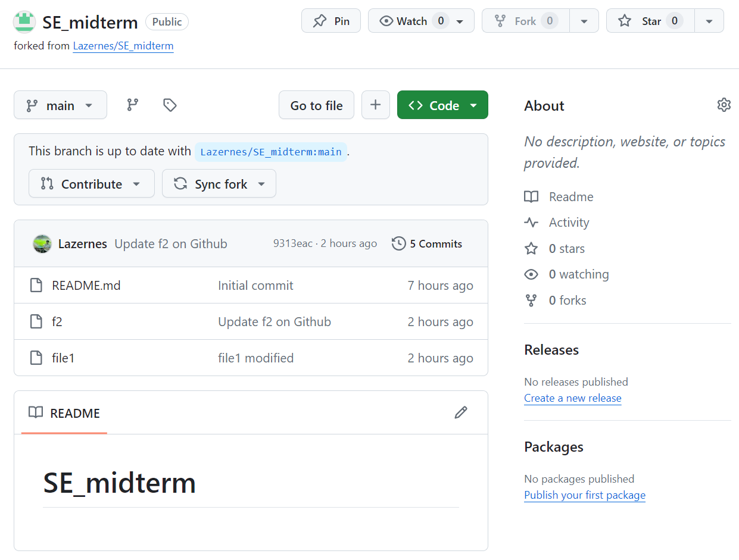Open README.md file
The image size is (739, 560).
[x=86, y=286]
